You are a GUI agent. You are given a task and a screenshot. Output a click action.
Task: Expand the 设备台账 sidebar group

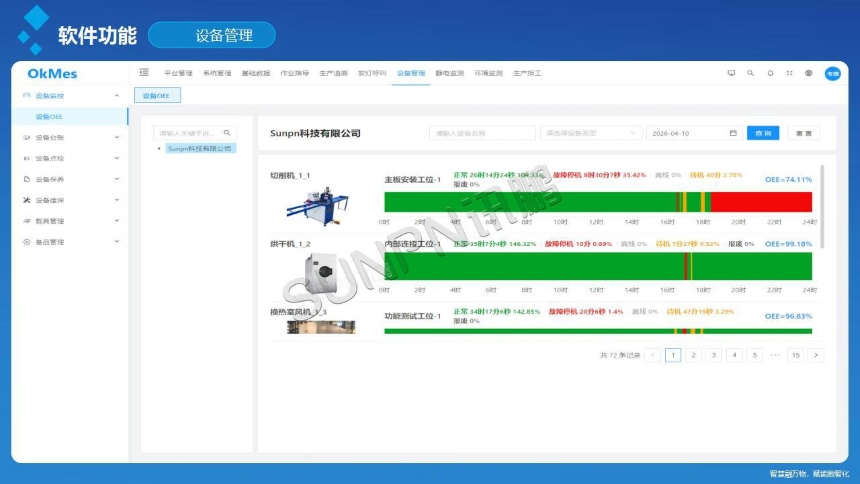pos(117,137)
